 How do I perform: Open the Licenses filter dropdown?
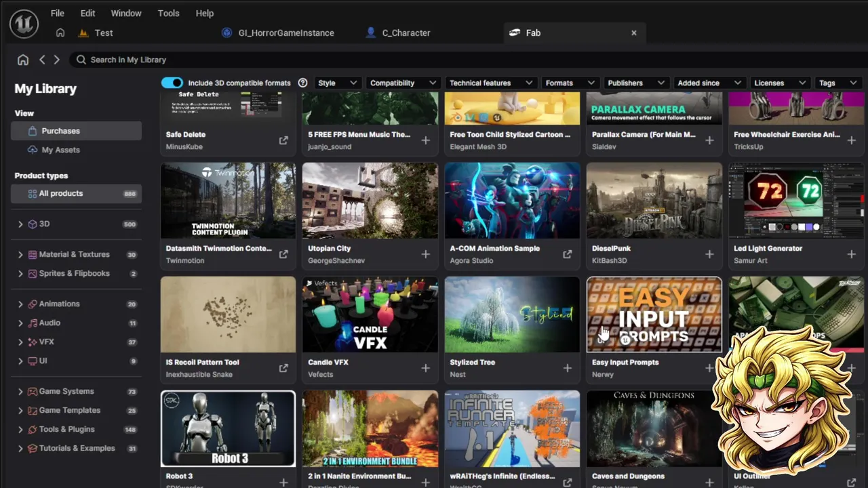[780, 83]
